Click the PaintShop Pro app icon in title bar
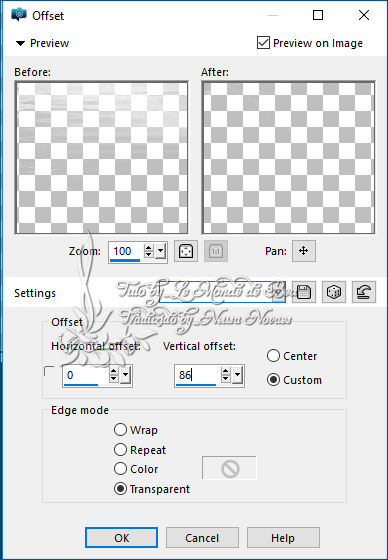The height and width of the screenshot is (560, 388). 19,15
